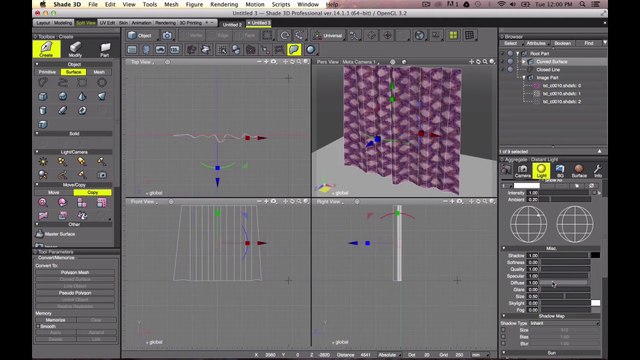Click the black Shadow color swatch
Viewport: 640px width, 360px height.
596,255
